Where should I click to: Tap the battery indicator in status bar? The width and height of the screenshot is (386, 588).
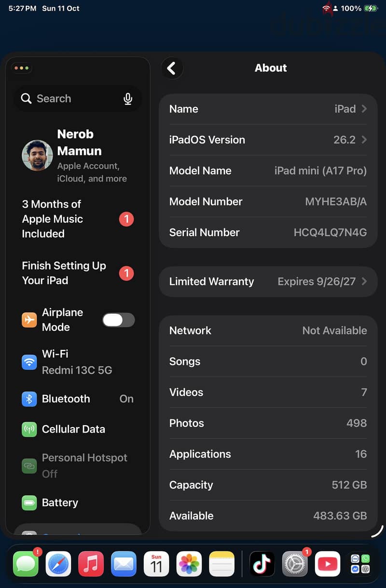coord(371,8)
